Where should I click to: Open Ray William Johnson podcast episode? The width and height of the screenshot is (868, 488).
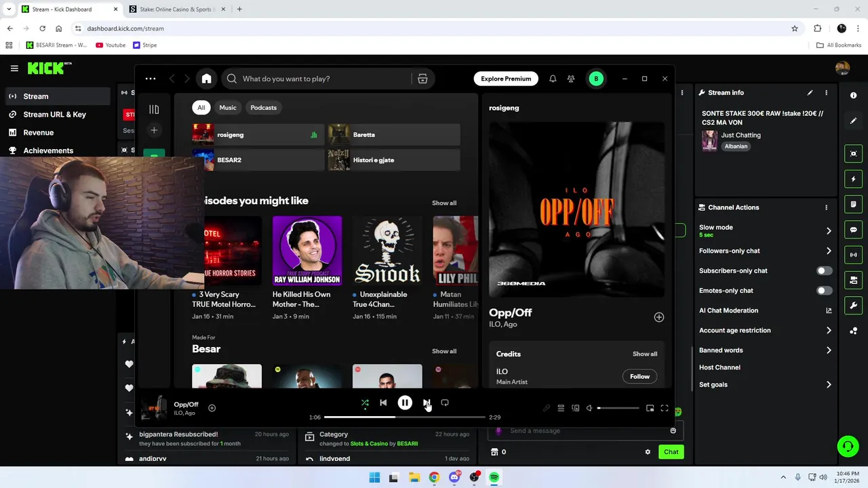(x=307, y=251)
